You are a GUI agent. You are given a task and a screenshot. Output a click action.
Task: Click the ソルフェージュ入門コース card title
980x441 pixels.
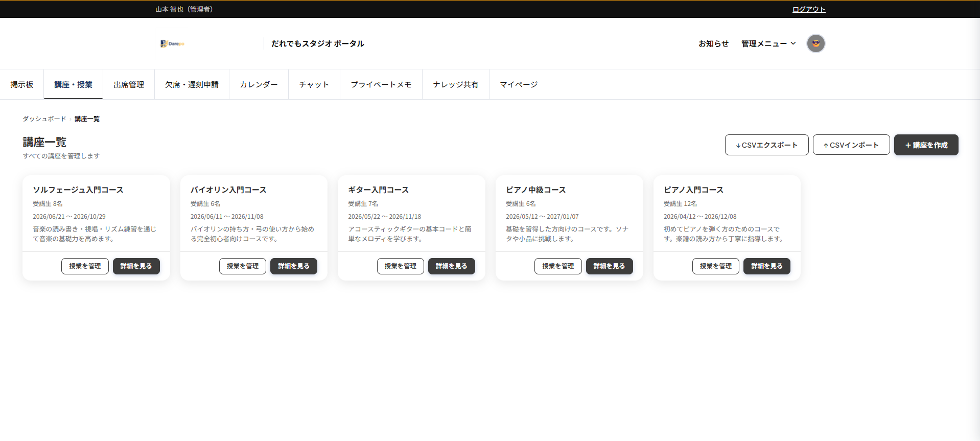point(78,190)
